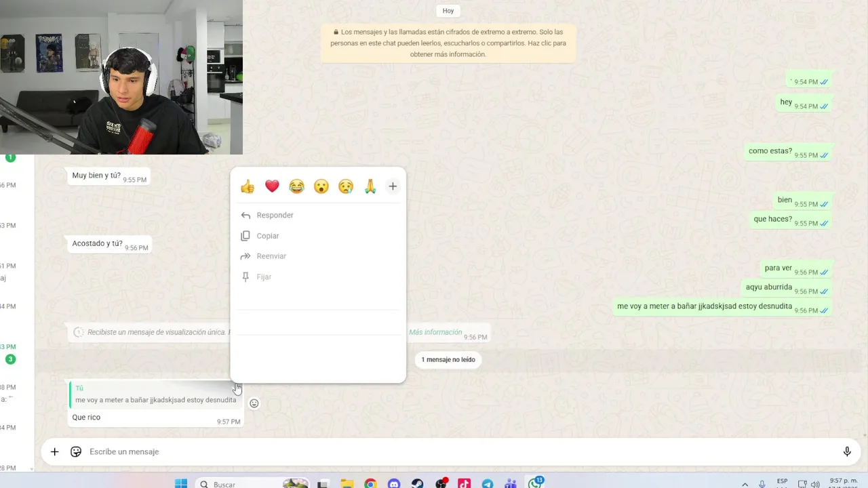Image resolution: width=868 pixels, height=488 pixels.
Task: Open chat with green unread badge 3
Action: pyautogui.click(x=10, y=359)
